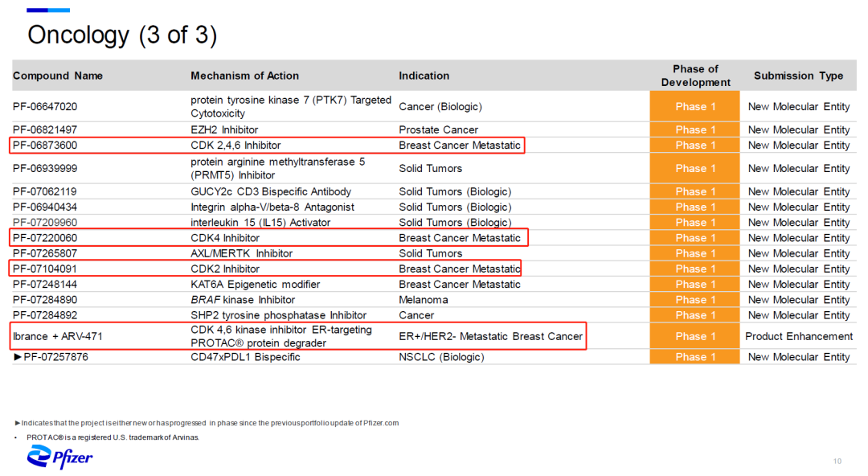Click the new-project indicator footnote
The image size is (868, 476).
pos(207,423)
